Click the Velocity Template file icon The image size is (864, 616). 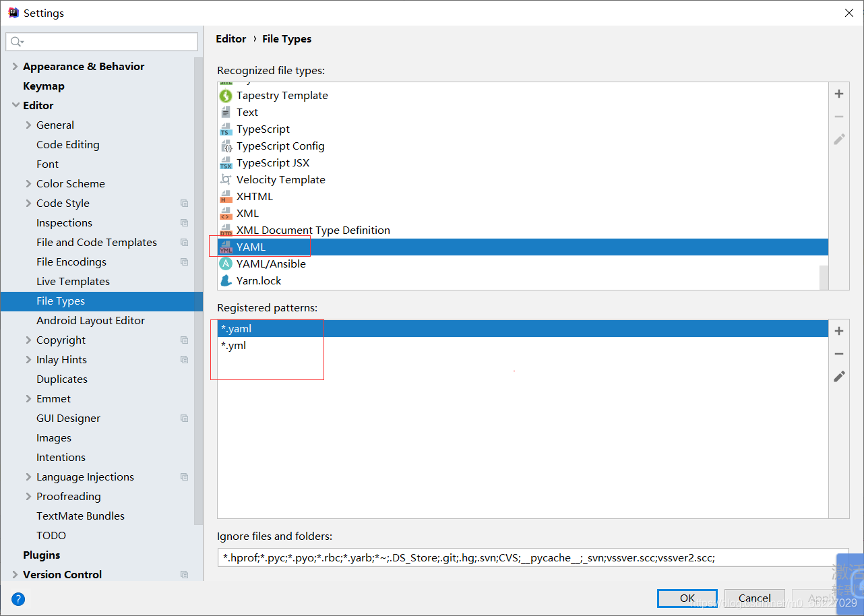[x=226, y=180]
